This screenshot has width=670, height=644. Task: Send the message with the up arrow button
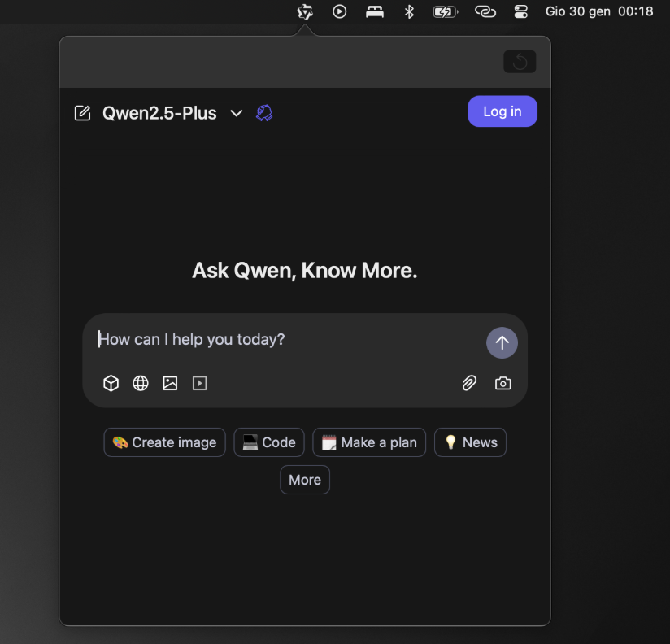tap(502, 342)
